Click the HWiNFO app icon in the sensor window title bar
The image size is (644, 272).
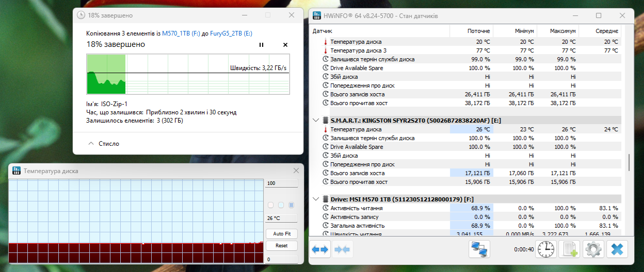316,15
